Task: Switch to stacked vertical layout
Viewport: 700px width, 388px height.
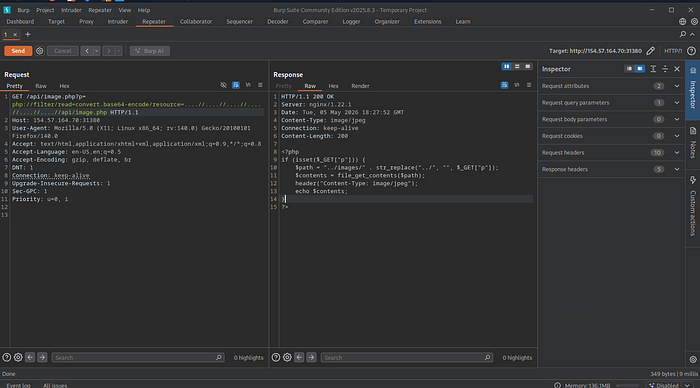Action: [x=517, y=67]
